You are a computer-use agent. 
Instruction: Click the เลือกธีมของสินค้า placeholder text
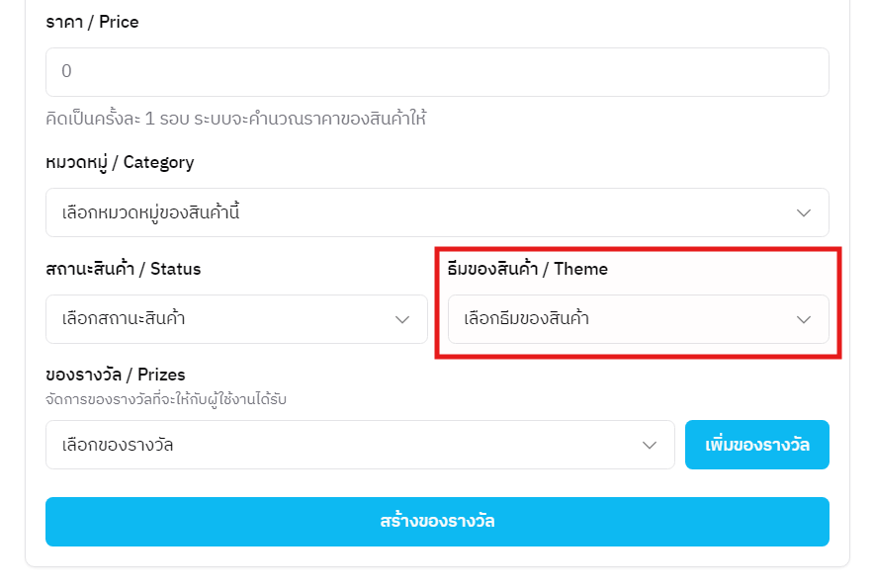point(527,319)
